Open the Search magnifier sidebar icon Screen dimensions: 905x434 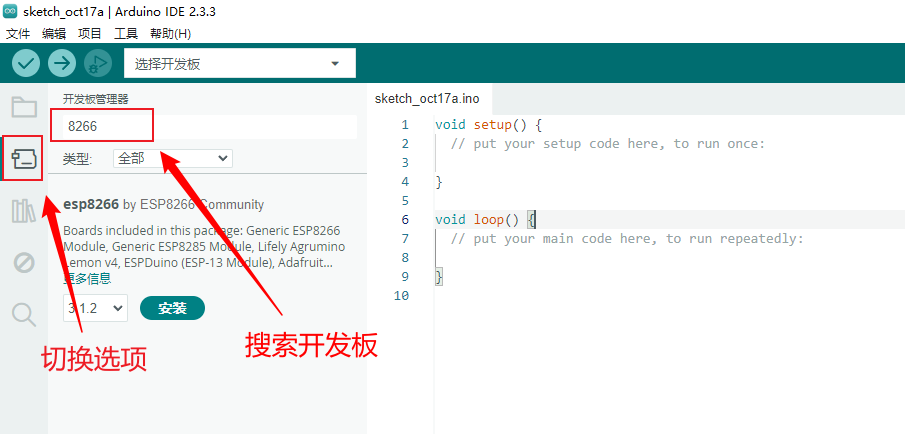pyautogui.click(x=24, y=315)
